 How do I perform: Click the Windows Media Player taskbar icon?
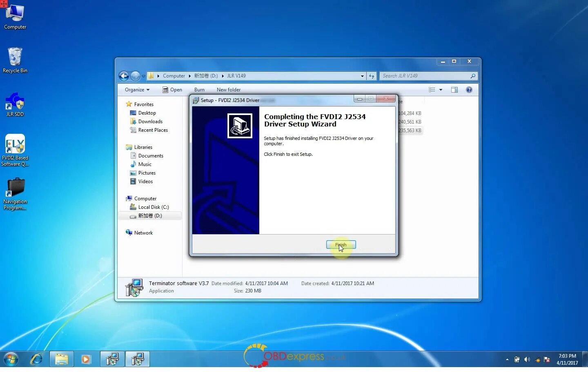coord(86,359)
